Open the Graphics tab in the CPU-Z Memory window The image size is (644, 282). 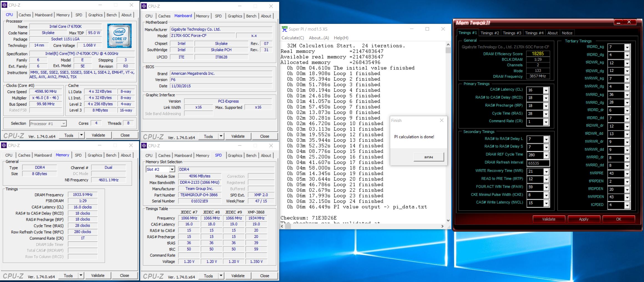coord(95,155)
